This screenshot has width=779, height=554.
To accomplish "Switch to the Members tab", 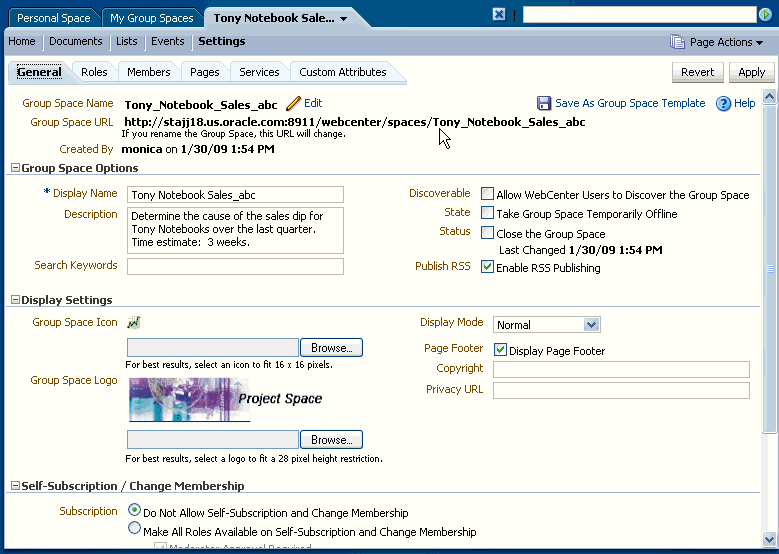I will (149, 72).
